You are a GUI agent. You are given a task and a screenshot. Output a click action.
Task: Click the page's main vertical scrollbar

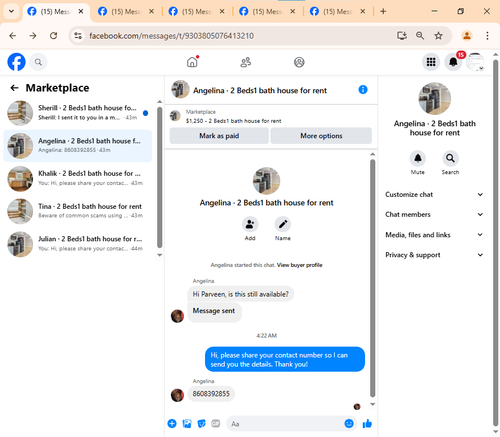496,243
